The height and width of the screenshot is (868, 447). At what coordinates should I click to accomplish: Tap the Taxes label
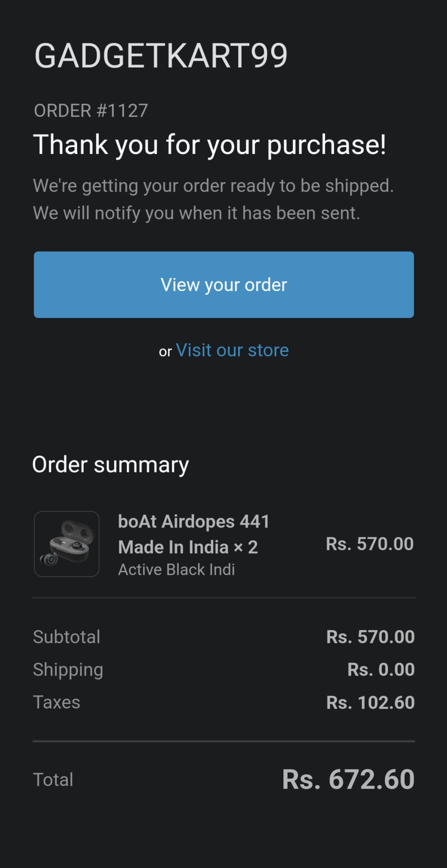coord(57,702)
